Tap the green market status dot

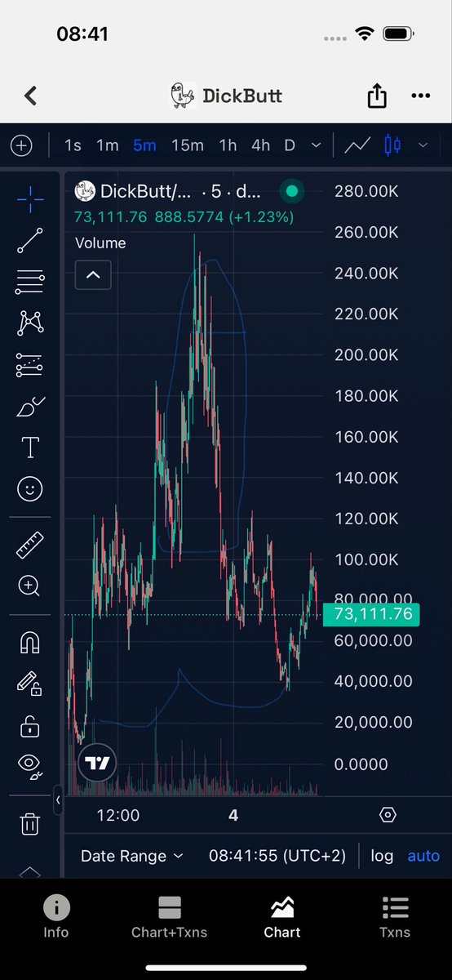coord(292,192)
